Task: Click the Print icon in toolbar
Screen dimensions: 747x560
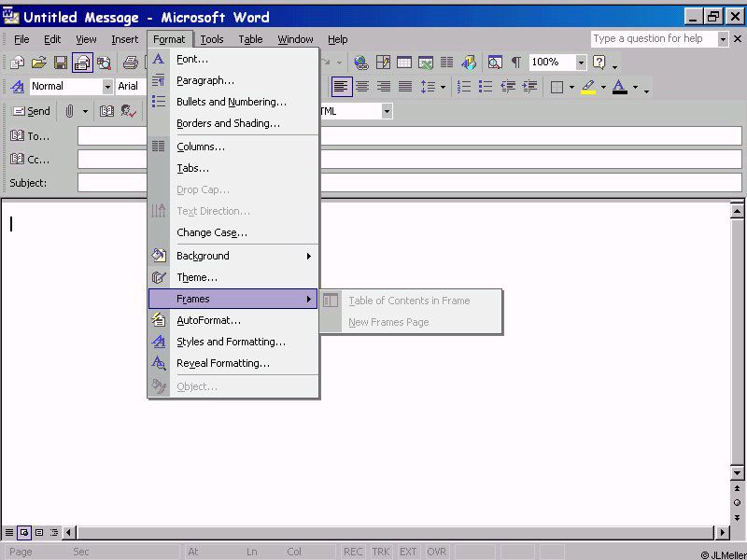Action: coord(131,63)
